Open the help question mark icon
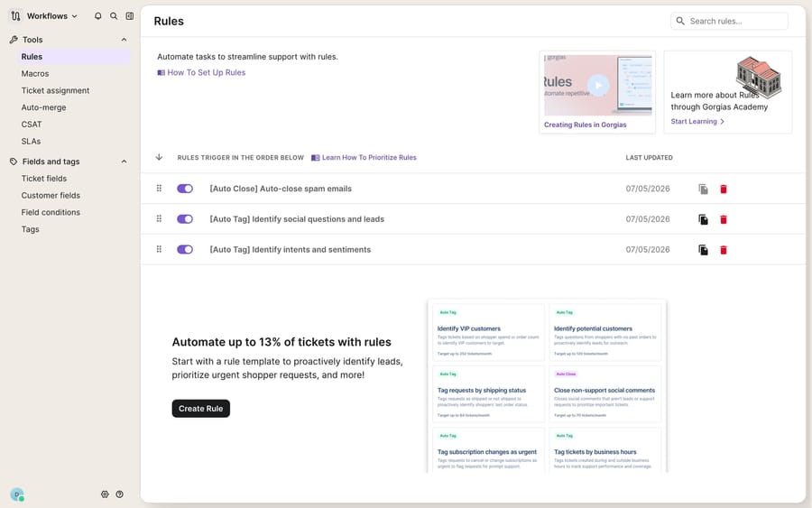812x508 pixels. [x=120, y=494]
